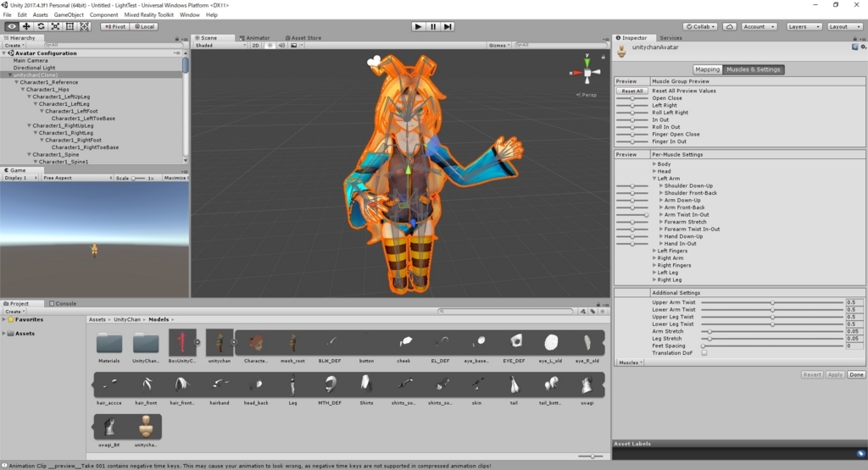Open the Collab dropdown

[x=700, y=26]
